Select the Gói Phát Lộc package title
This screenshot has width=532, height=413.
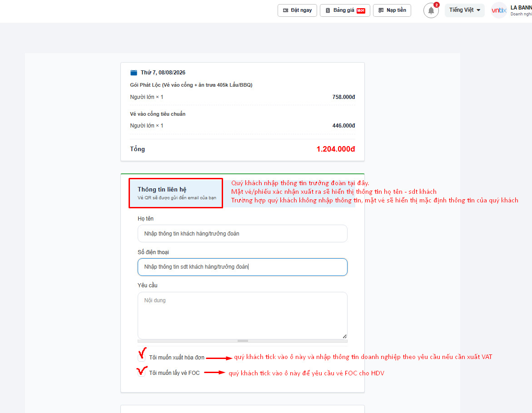(x=191, y=85)
